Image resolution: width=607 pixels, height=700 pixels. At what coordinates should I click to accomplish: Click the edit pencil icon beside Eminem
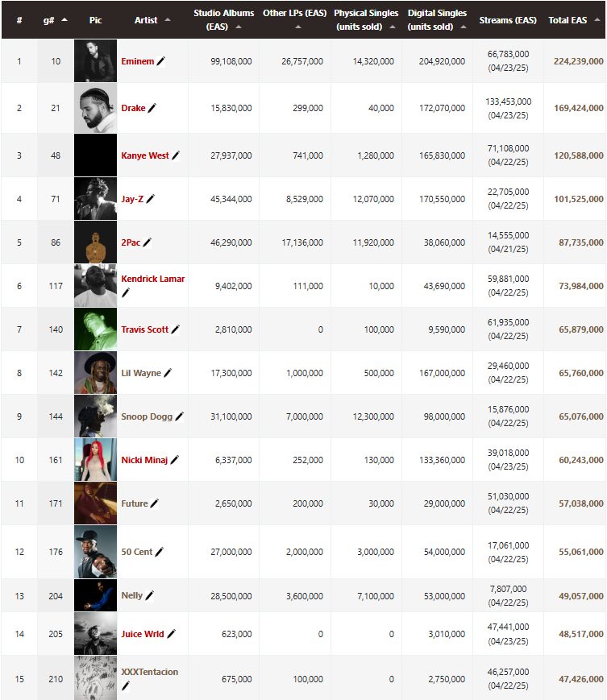pyautogui.click(x=161, y=61)
